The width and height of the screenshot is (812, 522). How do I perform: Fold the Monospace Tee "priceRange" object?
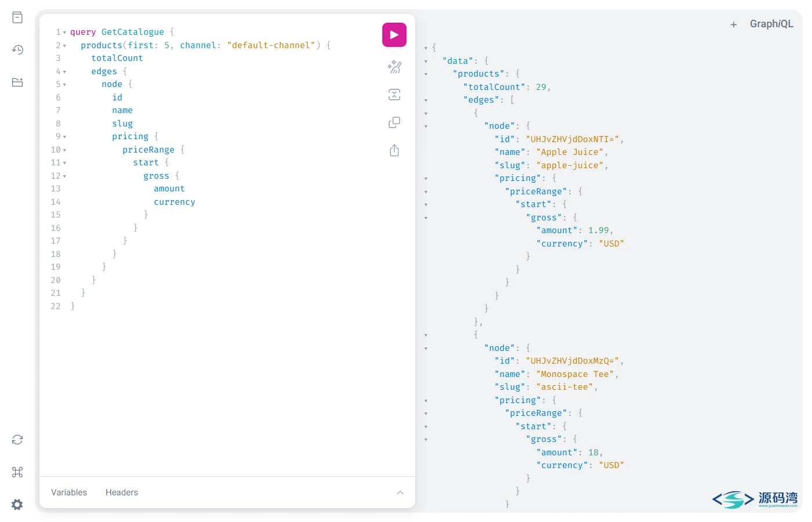tap(426, 414)
